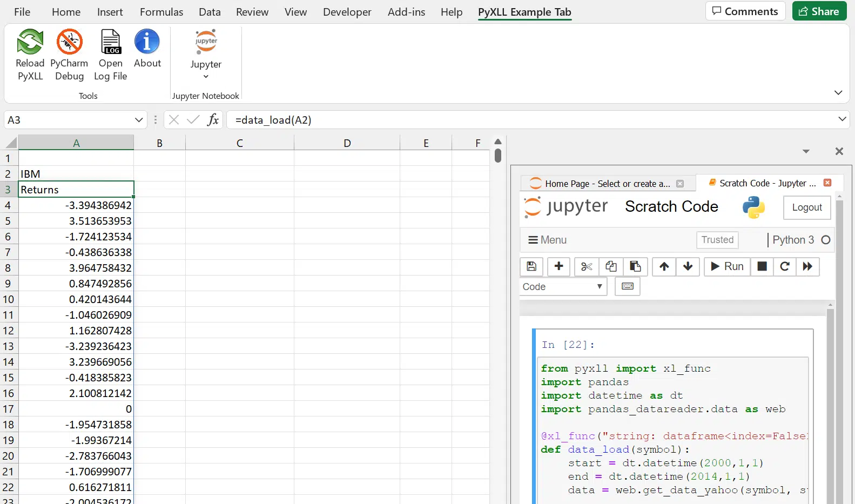The height and width of the screenshot is (504, 855).
Task: Save notebook with floppy disk icon
Action: coord(531,266)
